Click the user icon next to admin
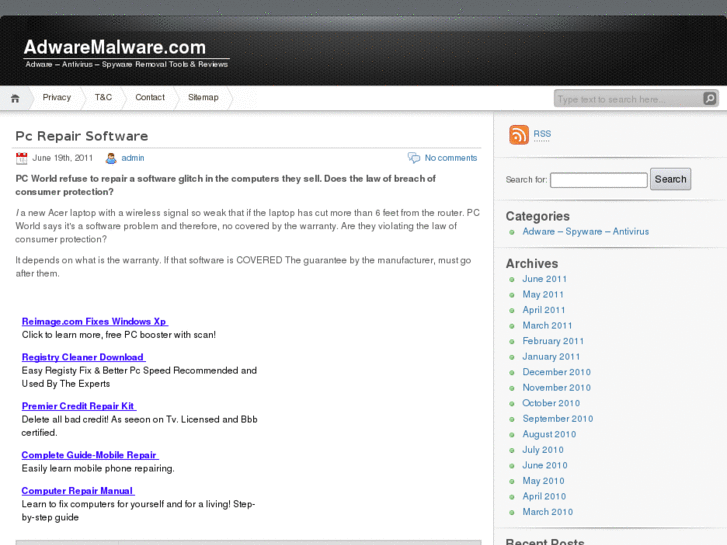 click(111, 158)
